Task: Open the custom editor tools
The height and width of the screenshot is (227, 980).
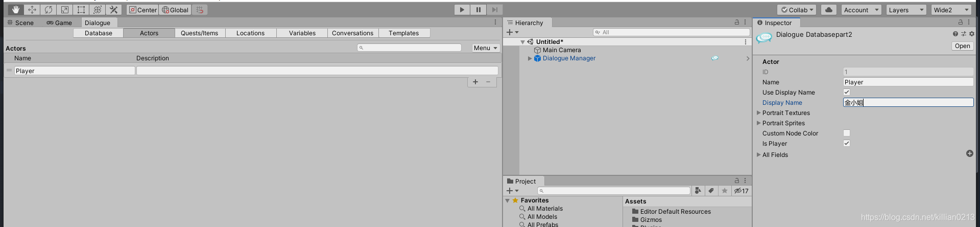Action: pos(114,10)
